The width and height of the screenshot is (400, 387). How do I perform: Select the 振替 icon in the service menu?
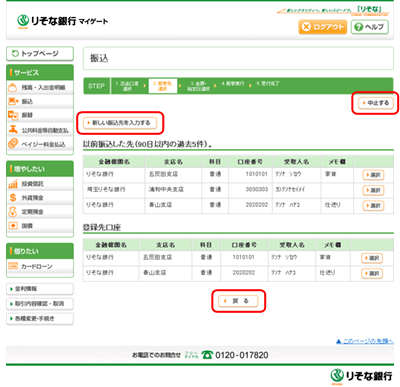click(13, 115)
